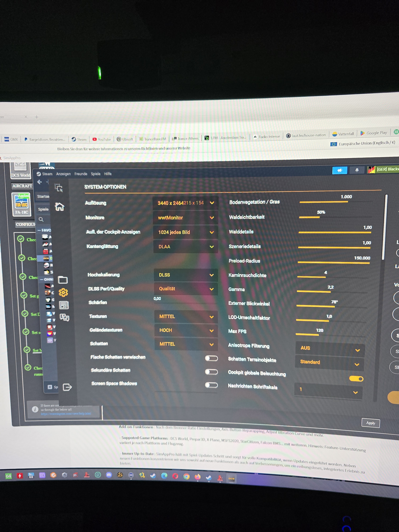Open the TranceBase.FM bookmark
This screenshot has width=399, height=532.
[x=152, y=139]
